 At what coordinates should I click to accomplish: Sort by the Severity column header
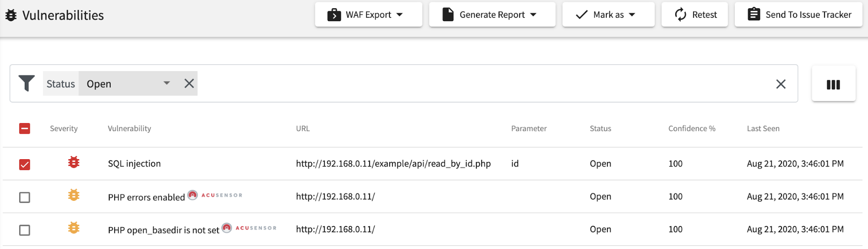click(64, 128)
